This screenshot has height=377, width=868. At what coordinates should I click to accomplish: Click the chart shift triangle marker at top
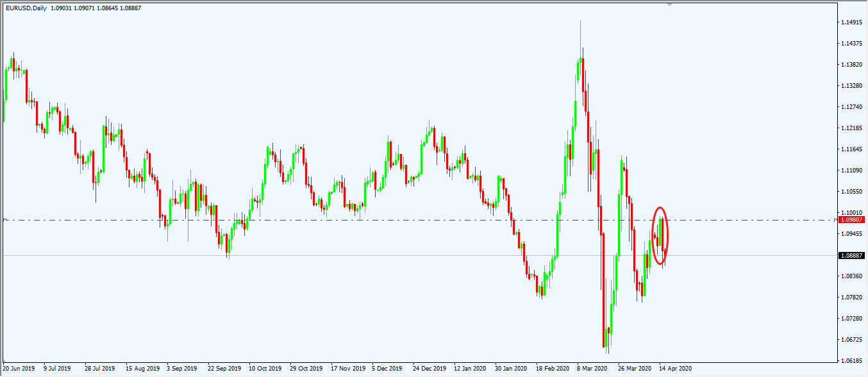pyautogui.click(x=670, y=4)
